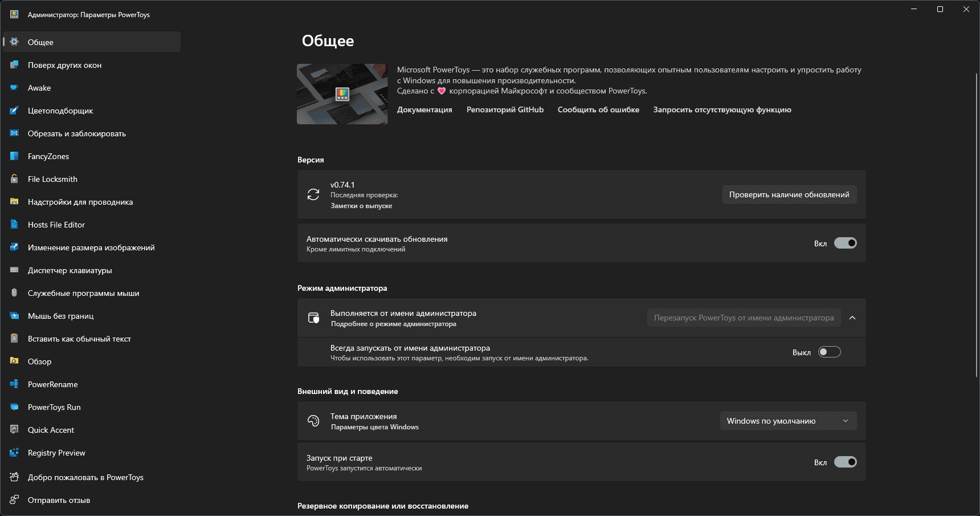Click the FancyZones icon in sidebar

tap(14, 156)
